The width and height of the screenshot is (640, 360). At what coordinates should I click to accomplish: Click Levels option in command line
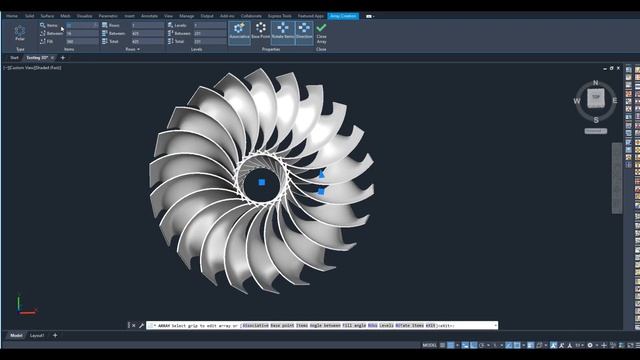click(x=386, y=326)
